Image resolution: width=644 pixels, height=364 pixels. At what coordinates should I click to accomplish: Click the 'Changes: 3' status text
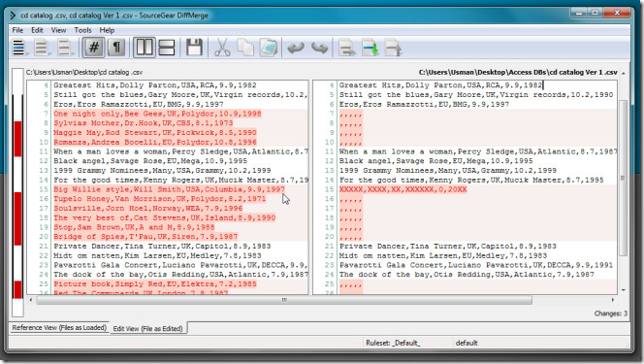[611, 314]
